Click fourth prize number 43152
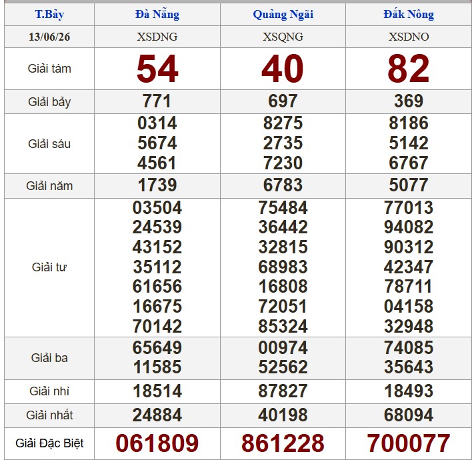This screenshot has height=460, width=476. tap(157, 247)
